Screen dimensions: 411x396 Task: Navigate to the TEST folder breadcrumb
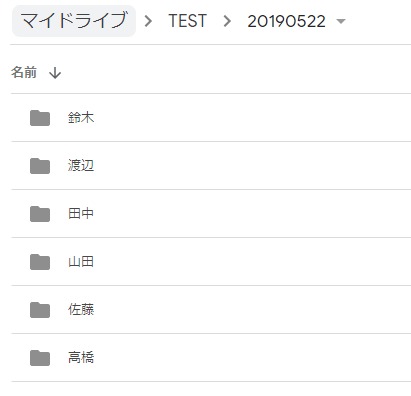point(188,21)
